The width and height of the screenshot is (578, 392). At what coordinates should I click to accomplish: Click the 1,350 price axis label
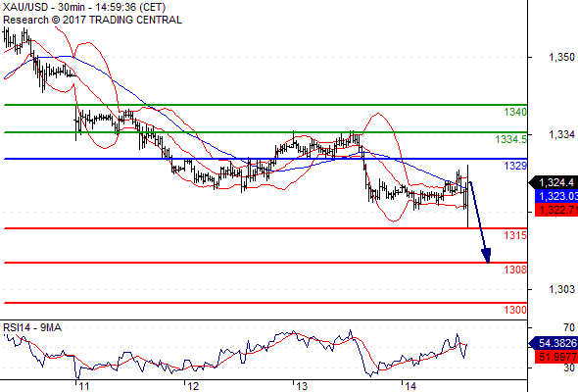[561, 57]
